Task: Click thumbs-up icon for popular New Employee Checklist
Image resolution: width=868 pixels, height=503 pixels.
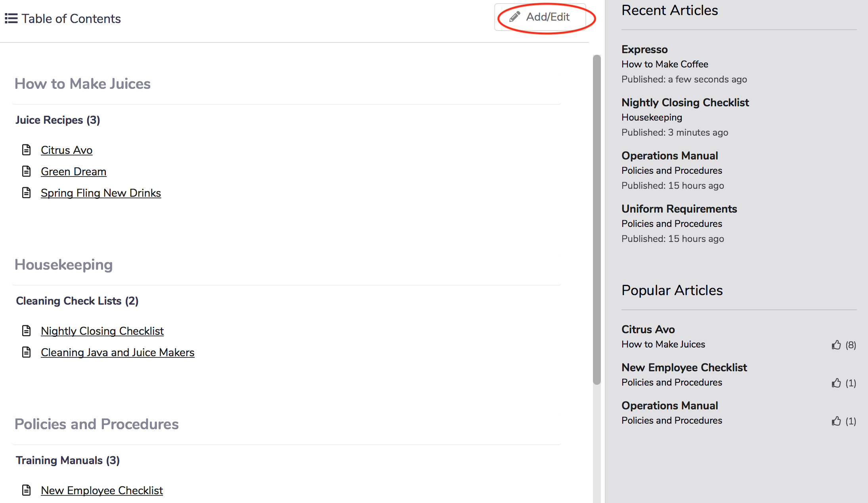Action: tap(836, 383)
